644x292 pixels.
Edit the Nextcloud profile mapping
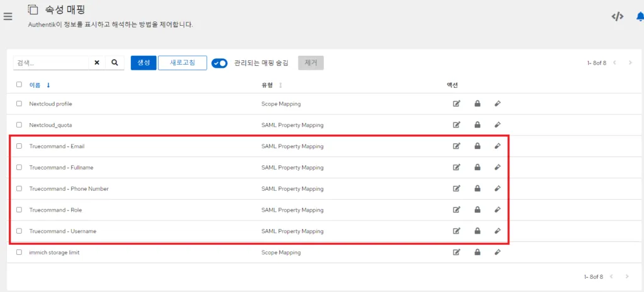[x=457, y=104]
